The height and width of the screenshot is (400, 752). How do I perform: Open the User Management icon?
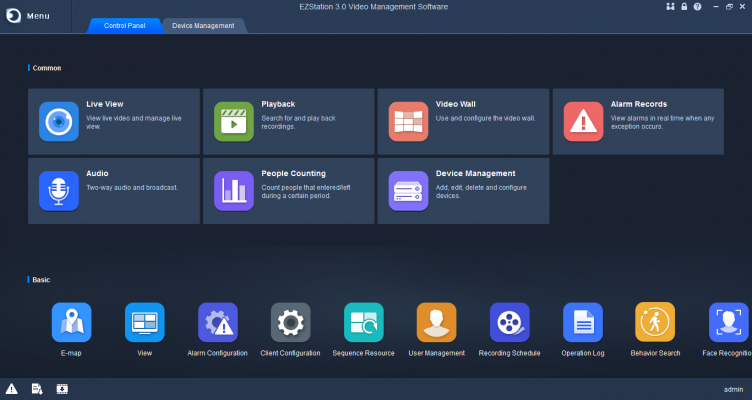436,322
